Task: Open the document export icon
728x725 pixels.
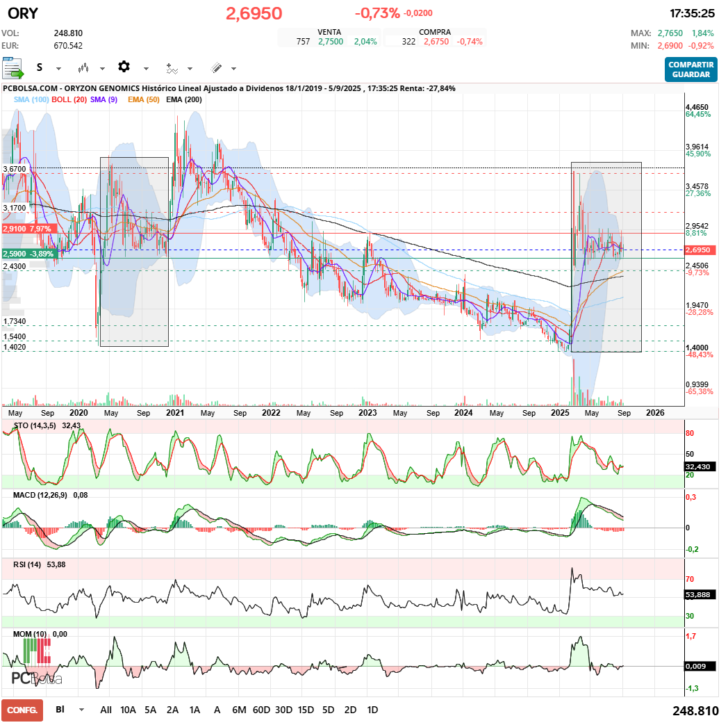Action: click(13, 68)
